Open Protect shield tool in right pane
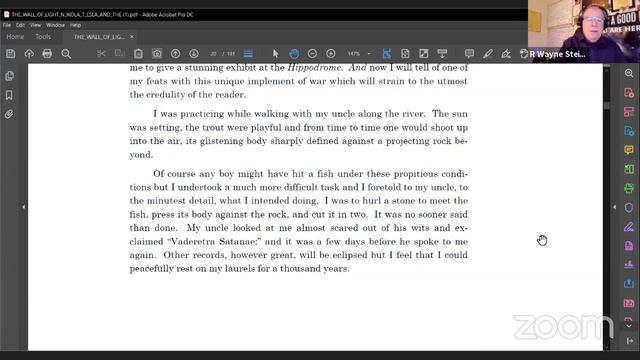Image resolution: width=640 pixels, height=360 pixels. click(629, 207)
